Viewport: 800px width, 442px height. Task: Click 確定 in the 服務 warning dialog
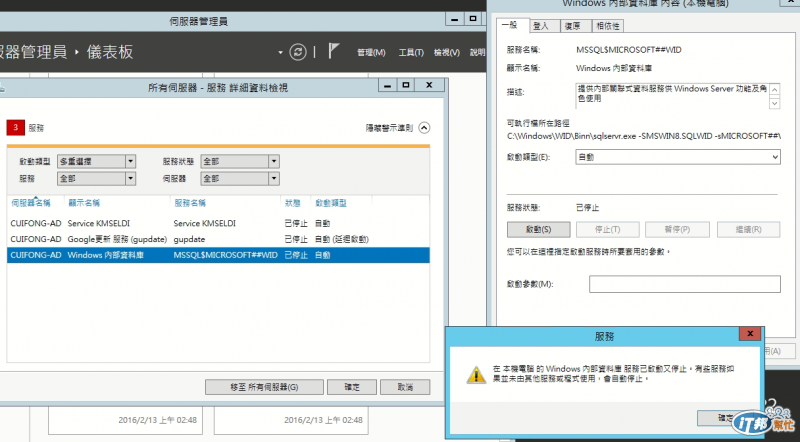726,418
